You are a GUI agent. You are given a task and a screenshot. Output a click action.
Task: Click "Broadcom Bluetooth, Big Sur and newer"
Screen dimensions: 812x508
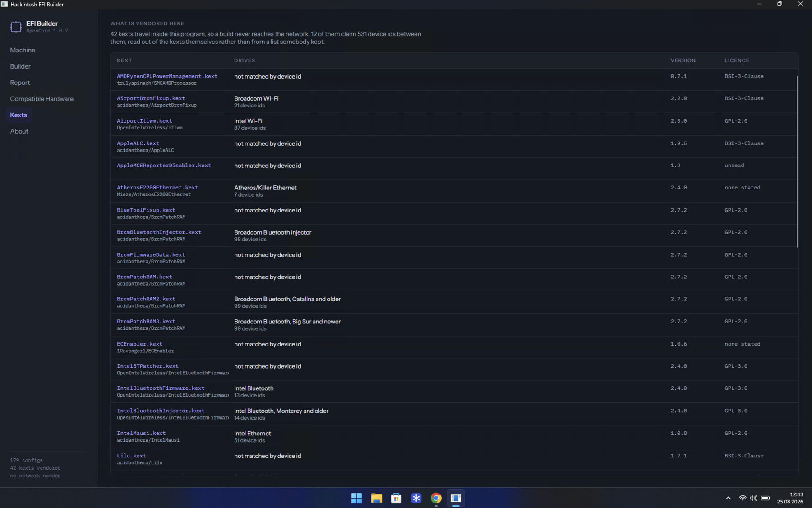click(287, 322)
